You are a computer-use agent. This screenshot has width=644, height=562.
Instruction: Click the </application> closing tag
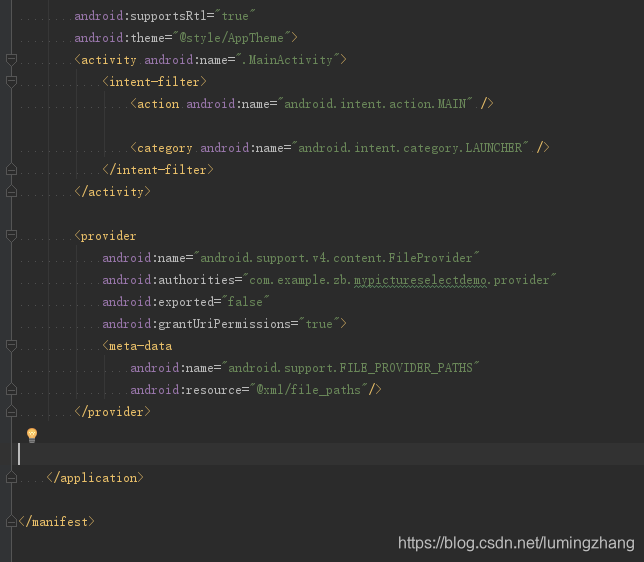95,478
